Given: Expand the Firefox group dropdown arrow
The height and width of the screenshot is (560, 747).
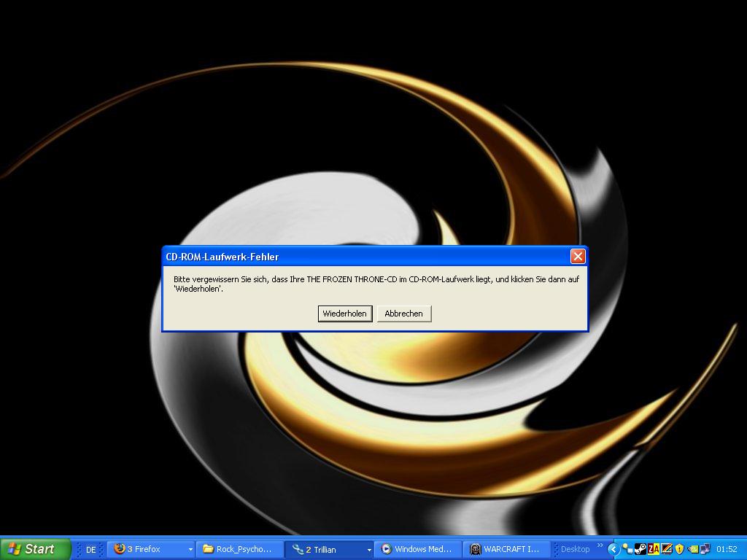Looking at the screenshot, I should point(190,550).
